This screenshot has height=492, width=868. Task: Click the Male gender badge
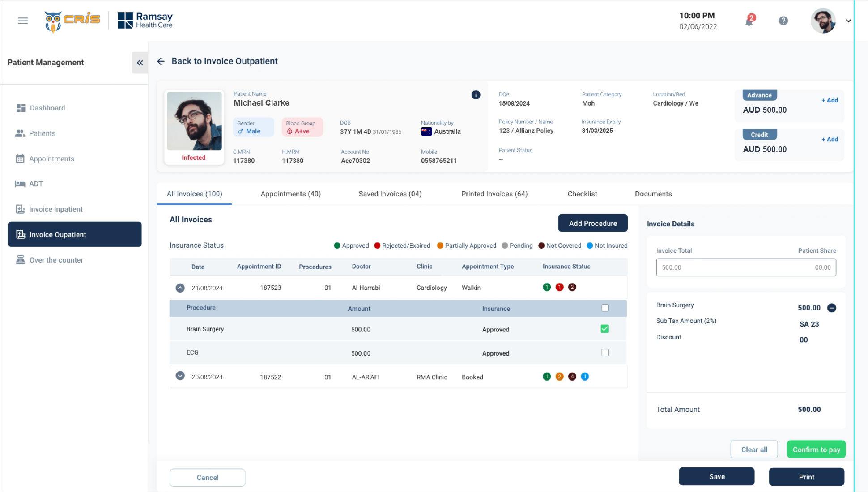point(253,127)
